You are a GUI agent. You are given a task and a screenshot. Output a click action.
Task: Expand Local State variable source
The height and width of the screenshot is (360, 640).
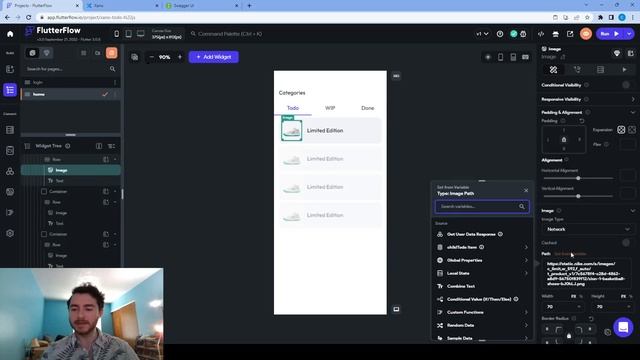tap(482, 273)
